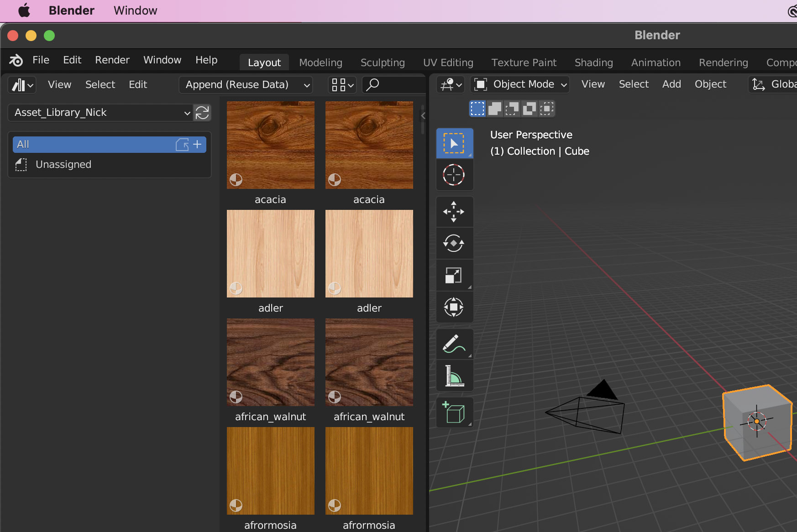
Task: Enable subtract selection mode icon
Action: click(x=512, y=109)
